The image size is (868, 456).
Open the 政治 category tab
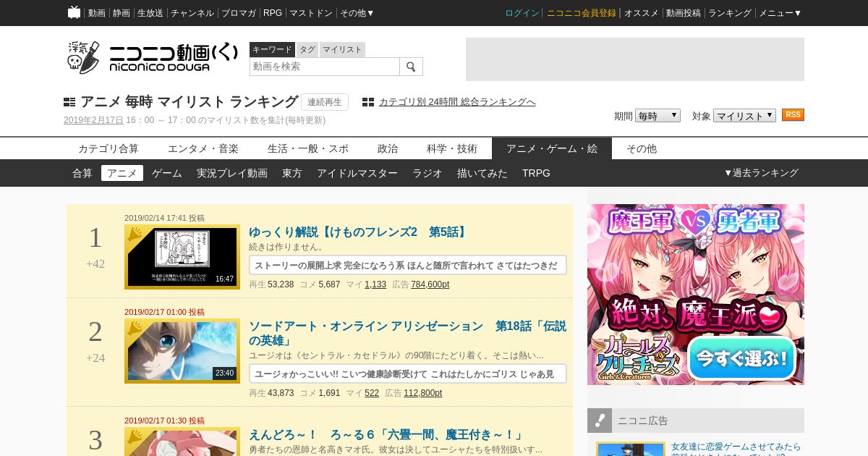[388, 148]
